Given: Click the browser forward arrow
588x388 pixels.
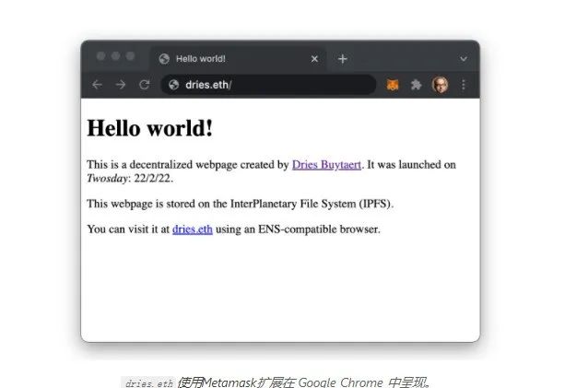Looking at the screenshot, I should click(121, 85).
